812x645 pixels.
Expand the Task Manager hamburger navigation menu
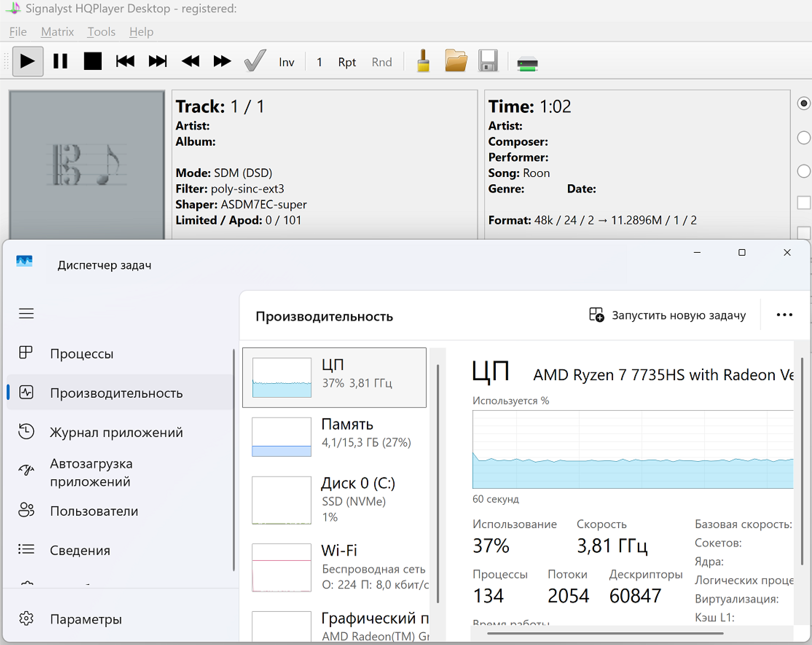(x=26, y=313)
